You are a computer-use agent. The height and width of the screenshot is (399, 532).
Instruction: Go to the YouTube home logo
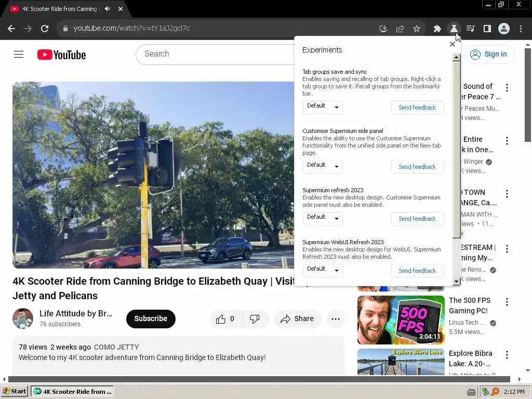pos(61,55)
